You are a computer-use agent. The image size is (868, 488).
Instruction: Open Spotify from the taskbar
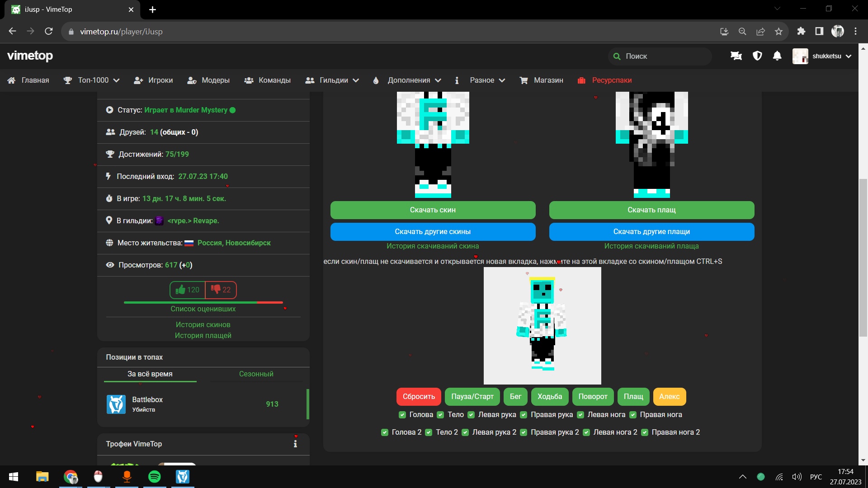(154, 477)
